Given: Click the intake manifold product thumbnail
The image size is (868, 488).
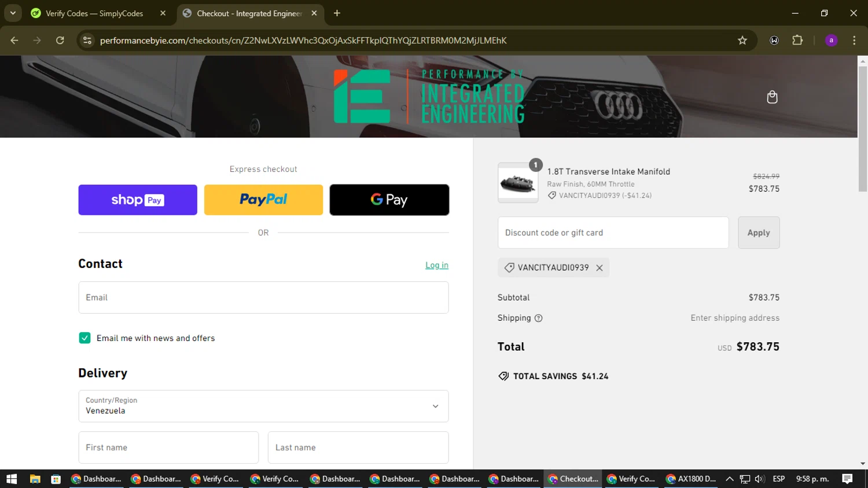Looking at the screenshot, I should click(x=518, y=183).
